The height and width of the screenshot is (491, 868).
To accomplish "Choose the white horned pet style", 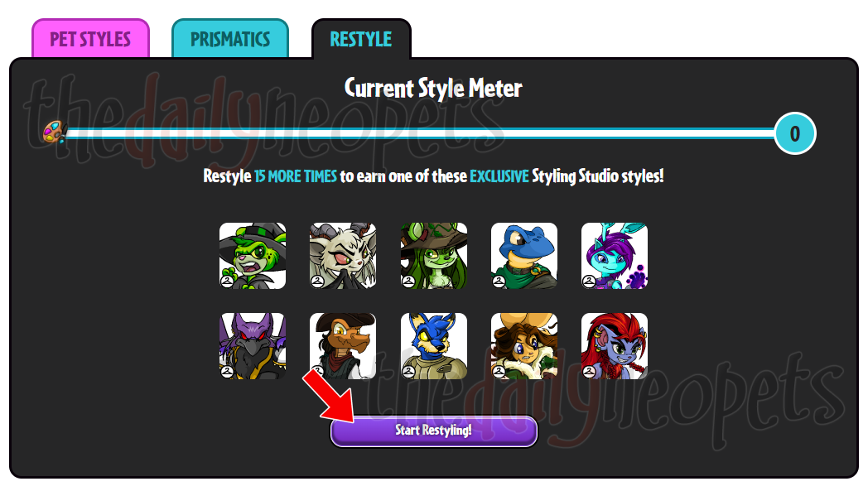I will coord(343,256).
